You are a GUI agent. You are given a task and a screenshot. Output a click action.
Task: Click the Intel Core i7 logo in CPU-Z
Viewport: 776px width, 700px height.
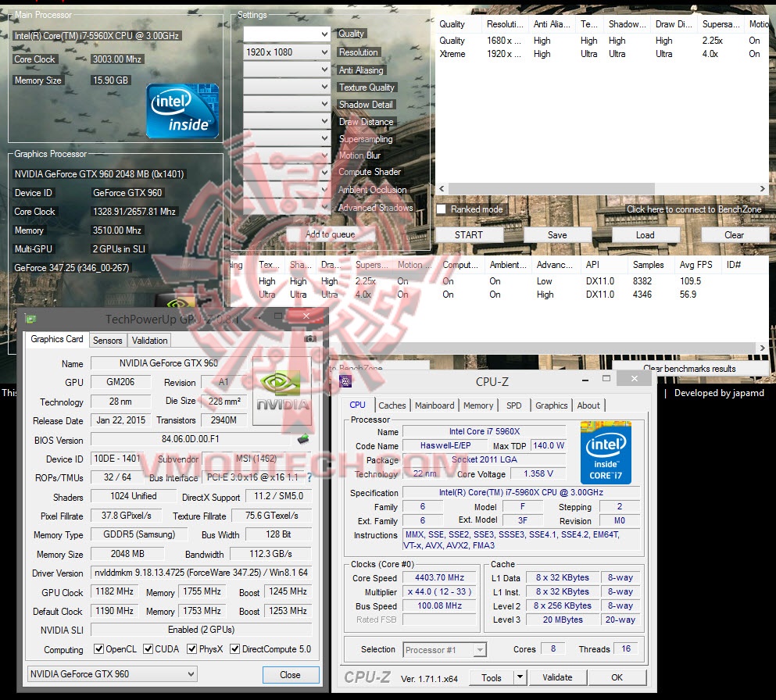click(x=606, y=452)
